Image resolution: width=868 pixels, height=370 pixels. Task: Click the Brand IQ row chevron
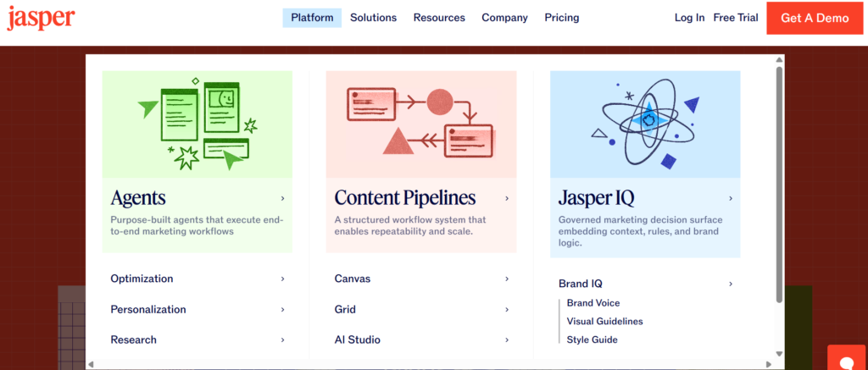point(731,284)
